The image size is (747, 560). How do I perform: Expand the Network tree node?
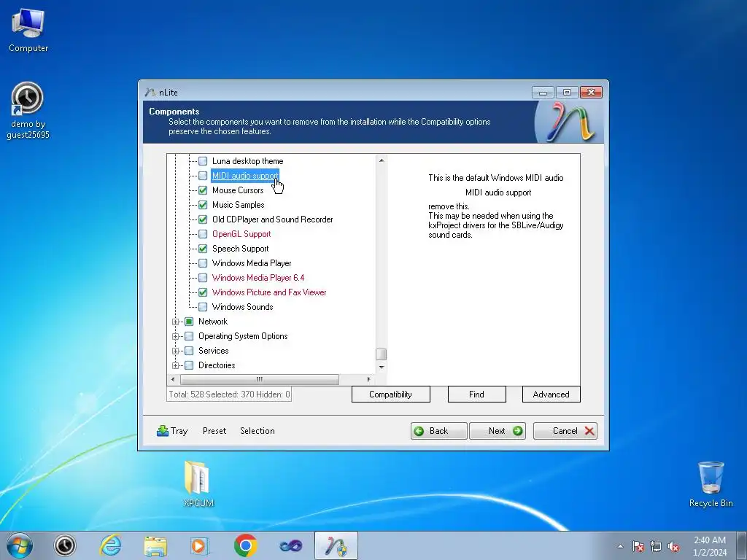175,322
